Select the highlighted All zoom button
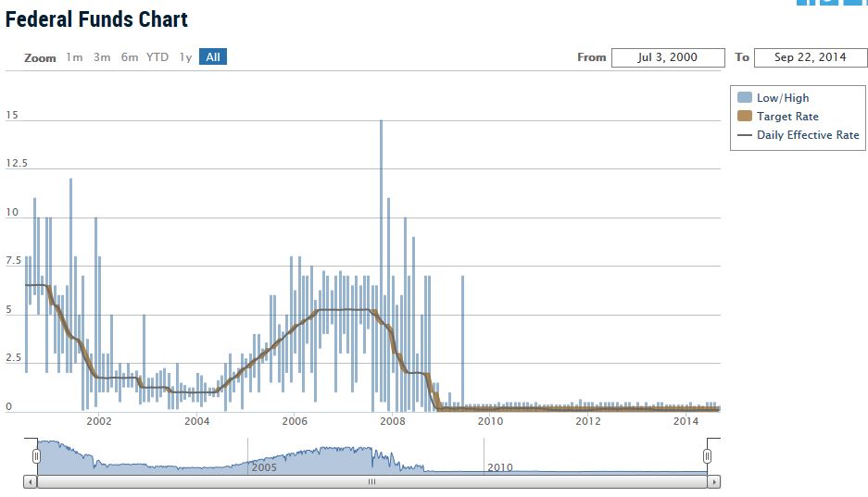 point(213,57)
